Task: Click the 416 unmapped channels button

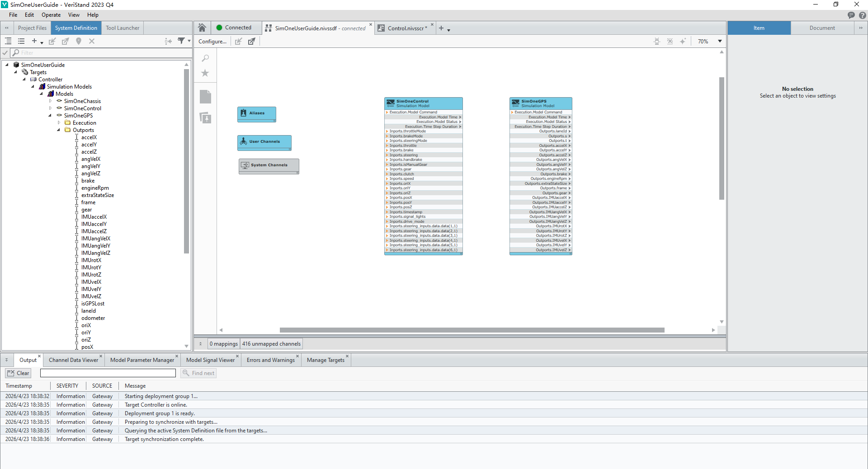Action: click(x=271, y=344)
